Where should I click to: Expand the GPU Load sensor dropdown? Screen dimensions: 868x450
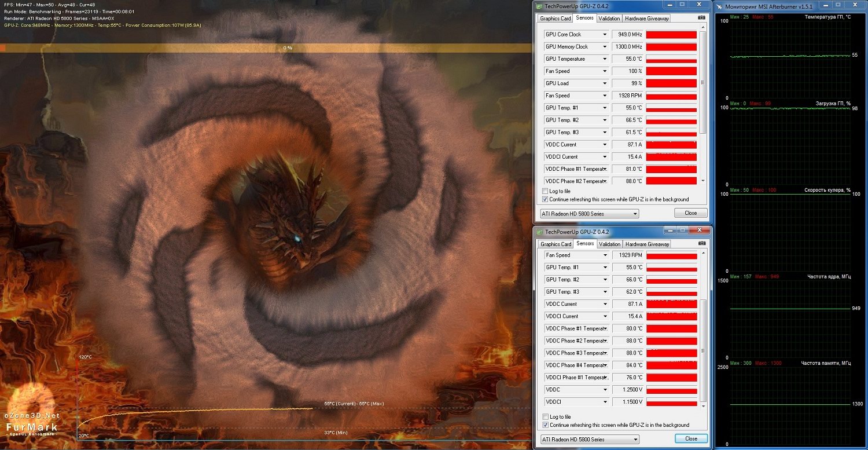(x=605, y=83)
